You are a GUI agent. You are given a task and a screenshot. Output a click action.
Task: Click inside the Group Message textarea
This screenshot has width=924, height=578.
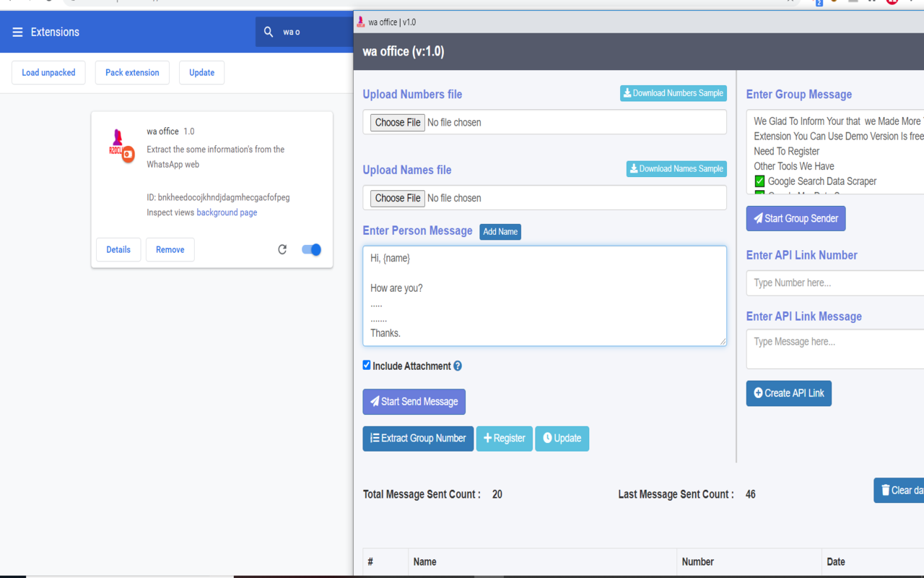tap(834, 152)
